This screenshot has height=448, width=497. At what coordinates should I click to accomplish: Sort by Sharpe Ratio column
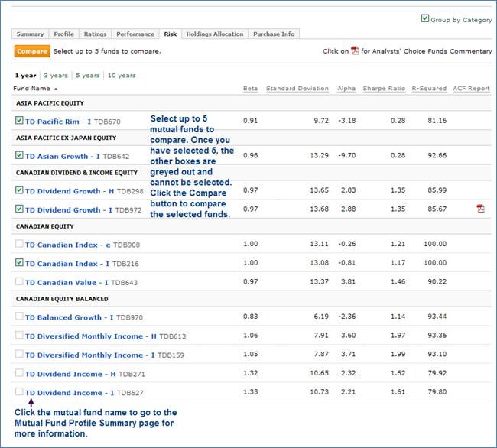click(x=384, y=89)
